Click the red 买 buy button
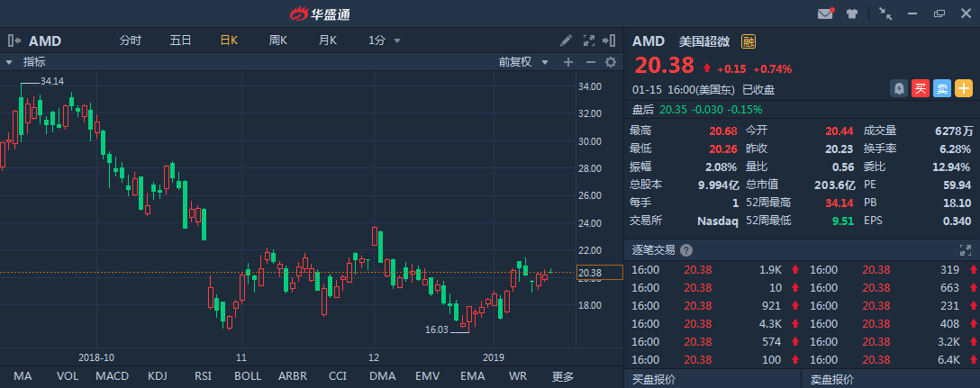The image size is (980, 388). coord(920,89)
